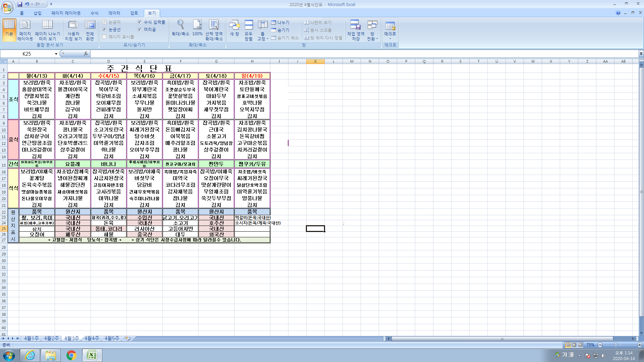Open a New Window (새 창)
The height and width of the screenshot is (362, 644).
tap(234, 28)
